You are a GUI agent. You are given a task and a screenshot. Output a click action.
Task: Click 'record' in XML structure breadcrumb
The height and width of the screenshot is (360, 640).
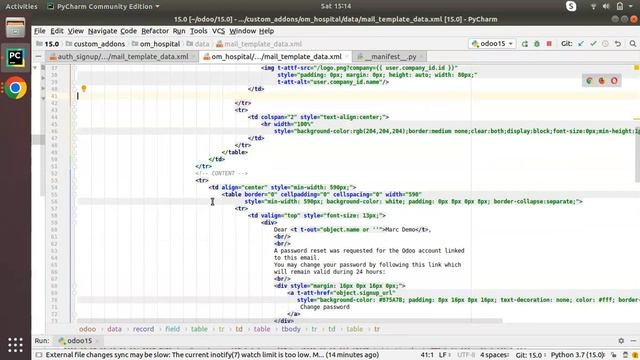[x=143, y=329]
